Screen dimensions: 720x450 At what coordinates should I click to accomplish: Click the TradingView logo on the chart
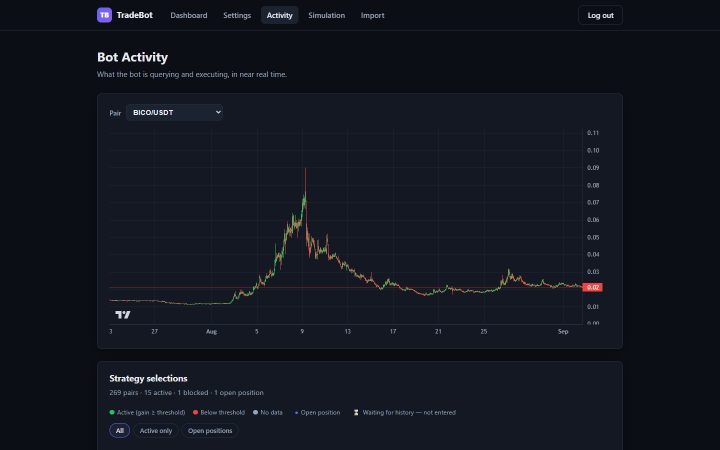tap(123, 315)
